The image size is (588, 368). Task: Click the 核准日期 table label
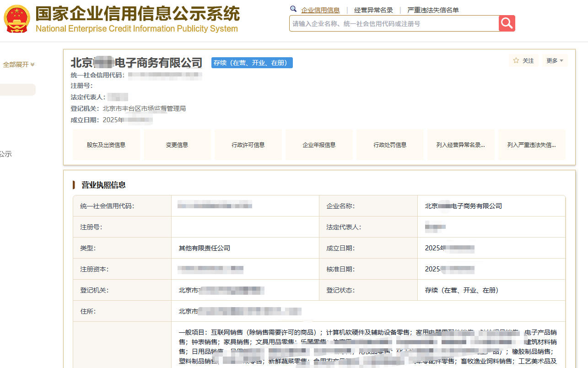point(340,269)
